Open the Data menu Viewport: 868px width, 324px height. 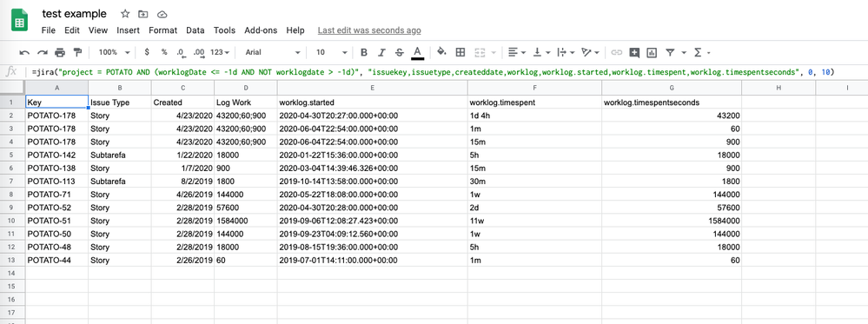(195, 30)
